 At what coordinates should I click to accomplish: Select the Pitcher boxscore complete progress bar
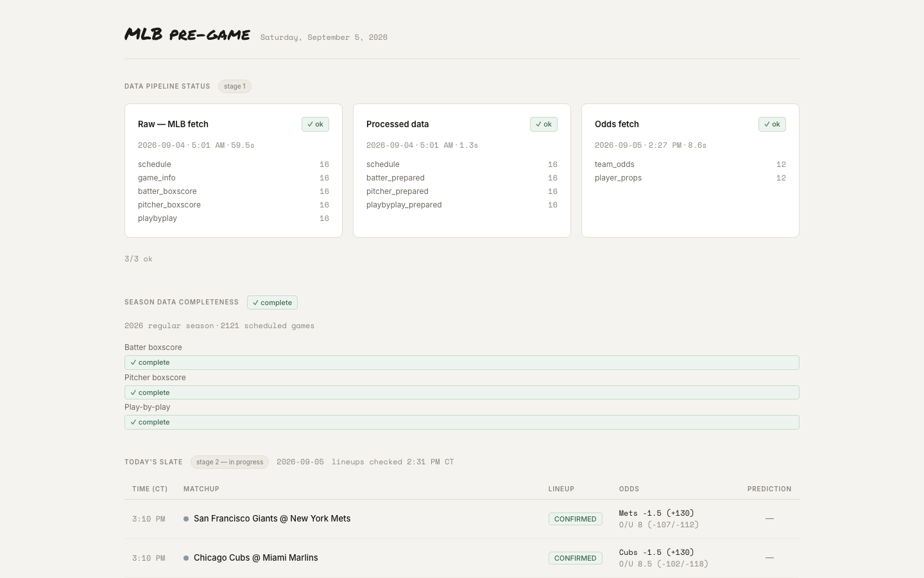pyautogui.click(x=462, y=392)
